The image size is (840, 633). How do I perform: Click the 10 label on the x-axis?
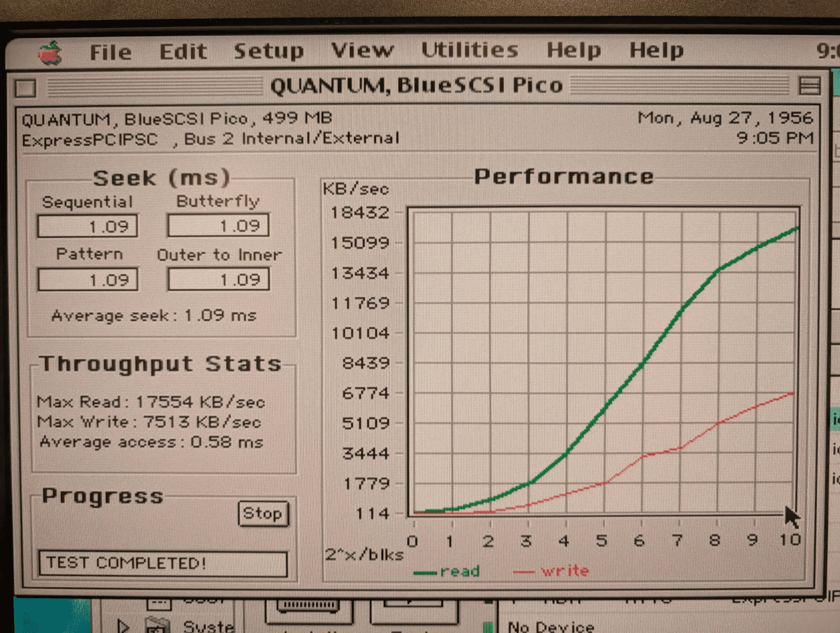click(x=790, y=540)
